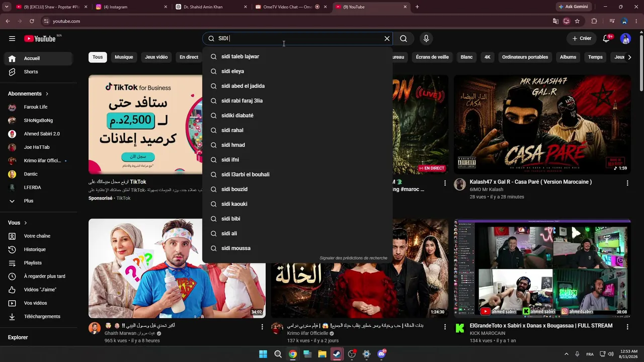Viewport: 644px width, 362px height.
Task: Select the Jeux vidéo filter chip
Action: (156, 57)
